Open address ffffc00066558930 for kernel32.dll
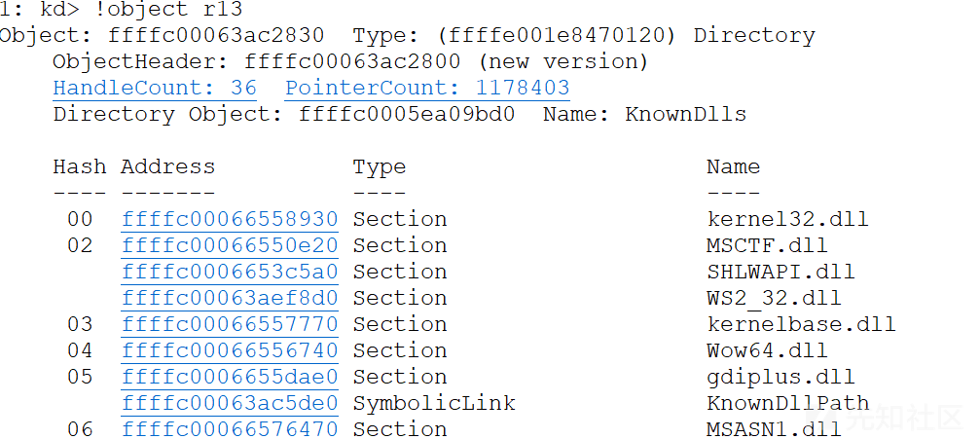This screenshot has width=980, height=439. (230, 220)
